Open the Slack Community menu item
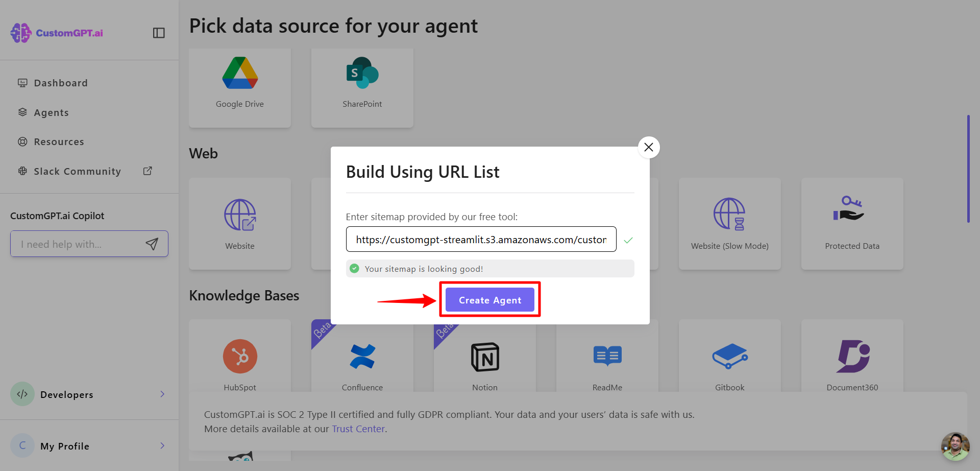This screenshot has height=471, width=980. [77, 171]
